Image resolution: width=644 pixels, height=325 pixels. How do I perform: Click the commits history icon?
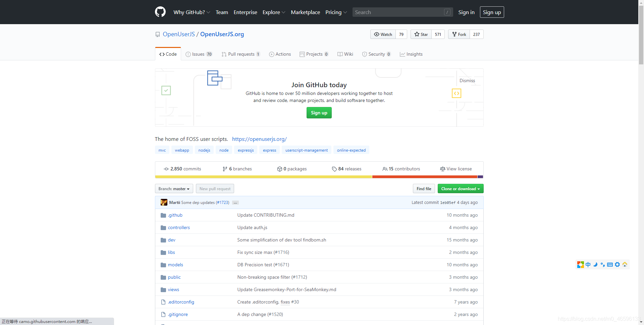(x=166, y=169)
